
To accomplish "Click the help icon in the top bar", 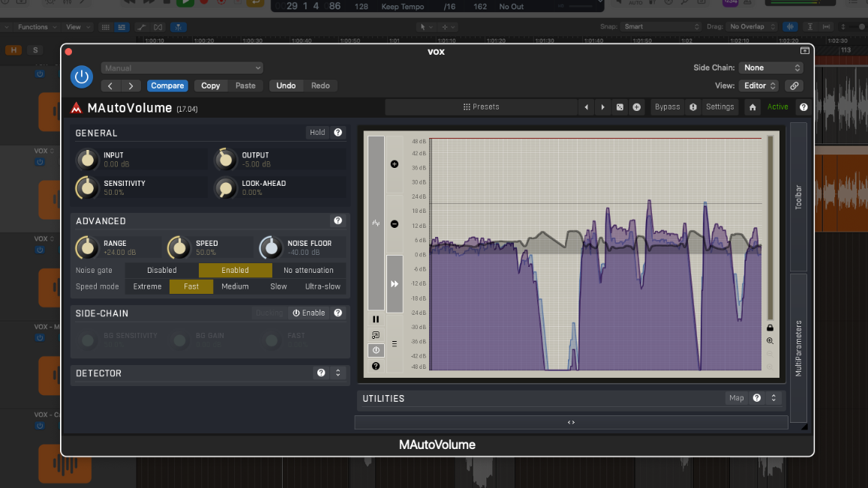I will pos(803,107).
